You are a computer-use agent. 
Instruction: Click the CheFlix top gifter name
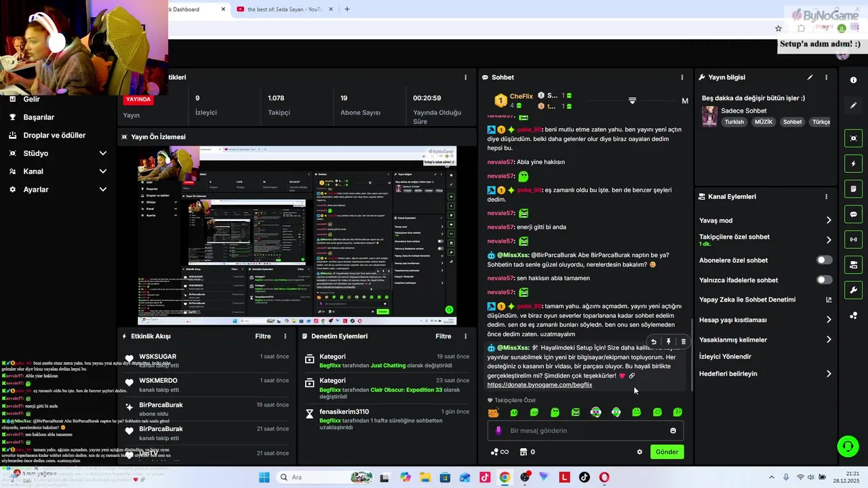pyautogui.click(x=521, y=96)
